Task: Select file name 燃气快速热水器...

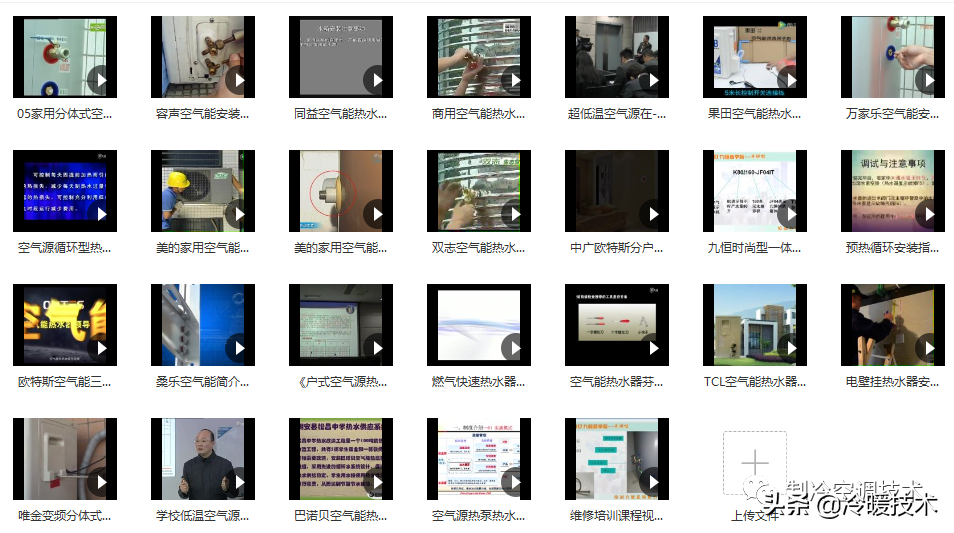Action: [x=479, y=381]
